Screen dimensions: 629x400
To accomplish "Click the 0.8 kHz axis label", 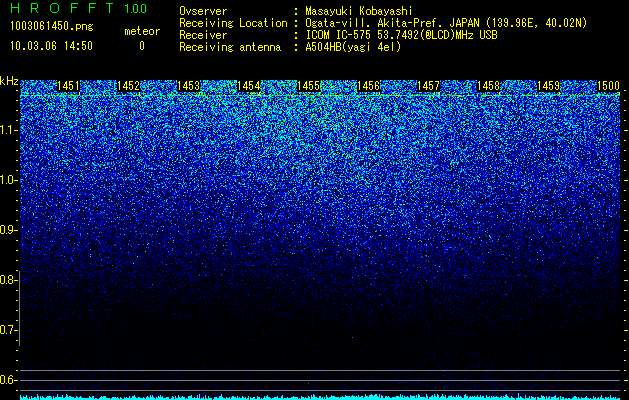I will pyautogui.click(x=7, y=280).
